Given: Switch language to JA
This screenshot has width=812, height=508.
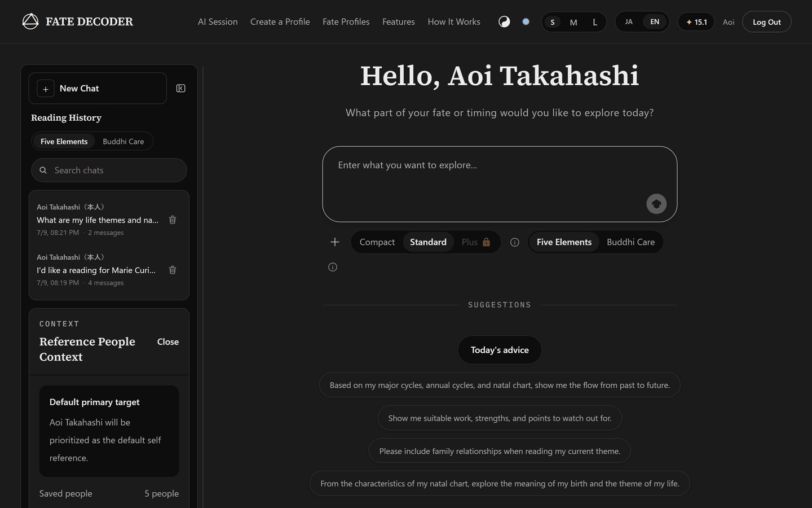Looking at the screenshot, I should point(629,21).
